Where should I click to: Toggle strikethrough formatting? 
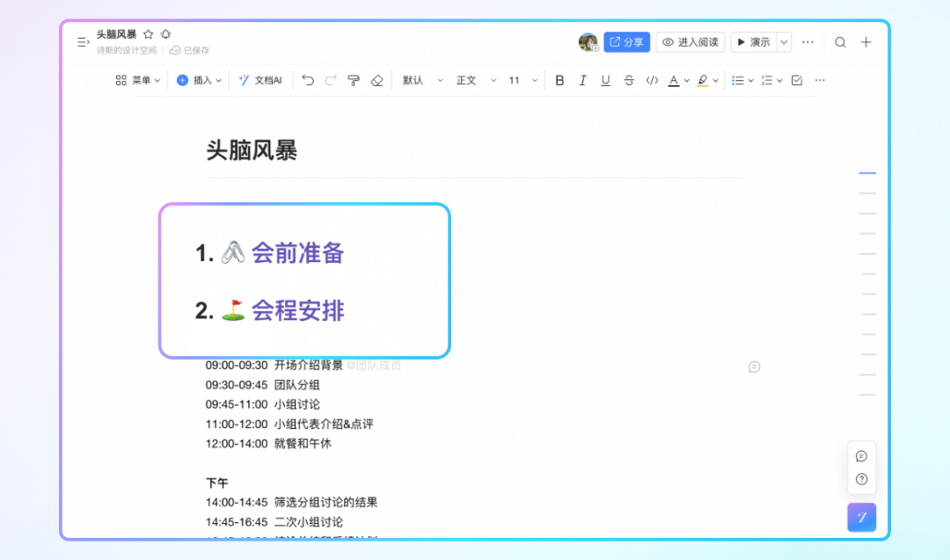point(628,80)
